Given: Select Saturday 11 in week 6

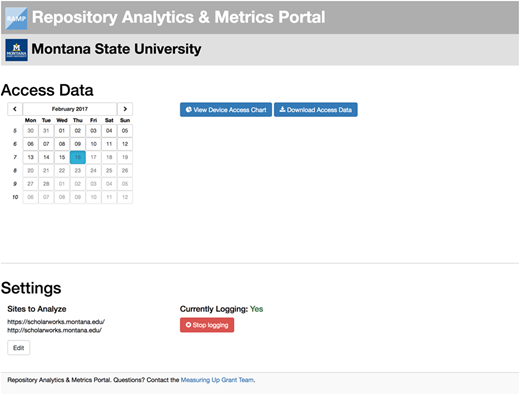Looking at the screenshot, I should [109, 144].
